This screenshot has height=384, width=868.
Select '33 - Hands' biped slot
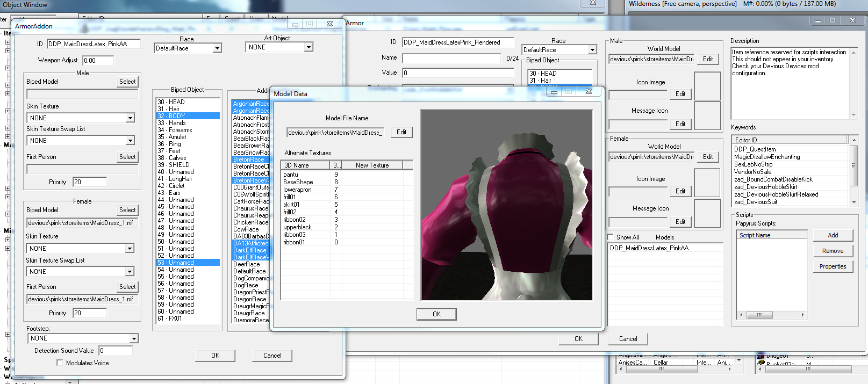[188, 123]
